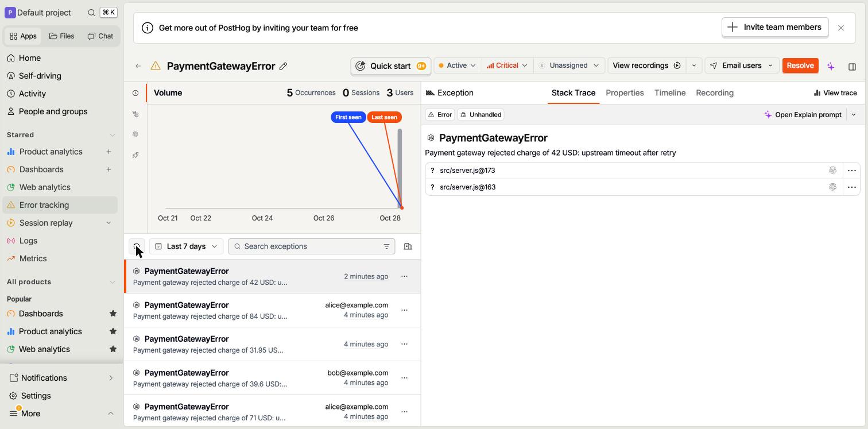Screen dimensions: 868x429
Task: Select the tree breakdown icon in chart rail
Action: (135, 114)
